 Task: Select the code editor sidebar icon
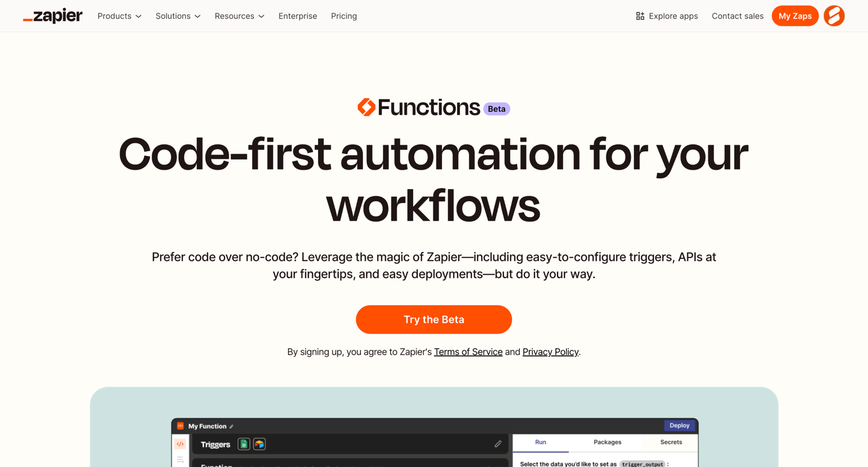(180, 444)
